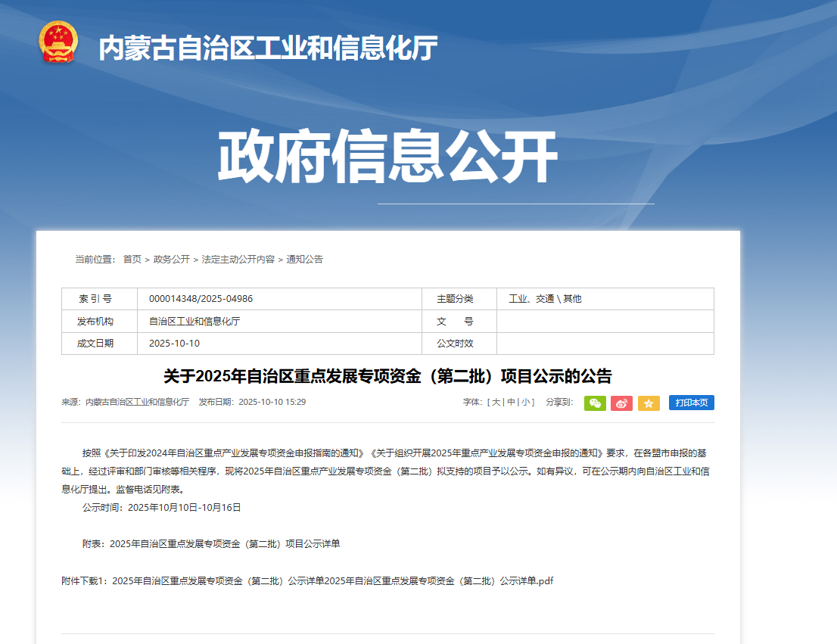Click the 成文日期 value 2025-10-10
The image size is (837, 644).
point(174,344)
